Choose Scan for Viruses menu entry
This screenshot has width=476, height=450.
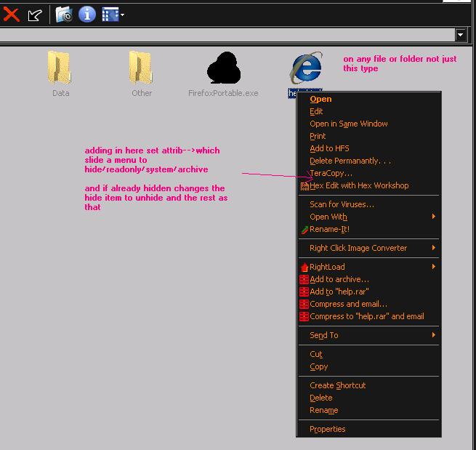click(x=342, y=204)
